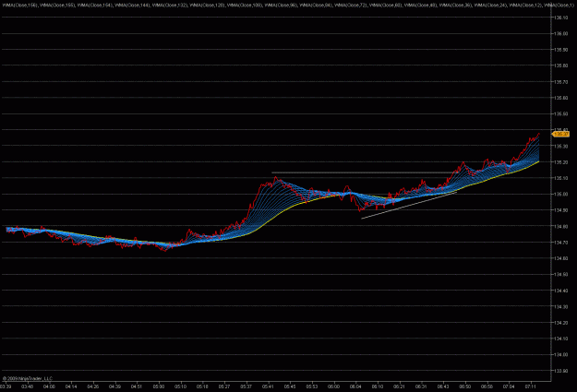
Task: Click the orange current price marker
Action: coord(560,135)
